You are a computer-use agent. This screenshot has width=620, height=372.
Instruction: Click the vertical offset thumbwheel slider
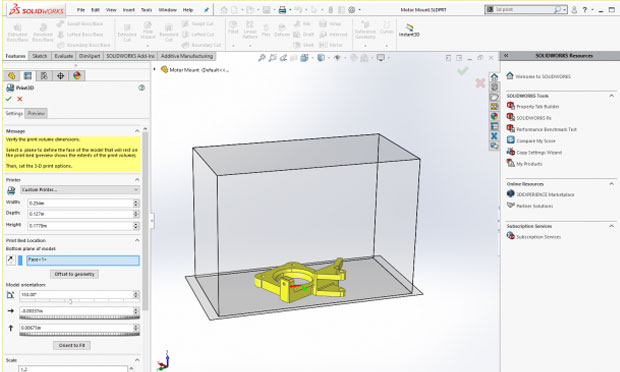click(79, 334)
